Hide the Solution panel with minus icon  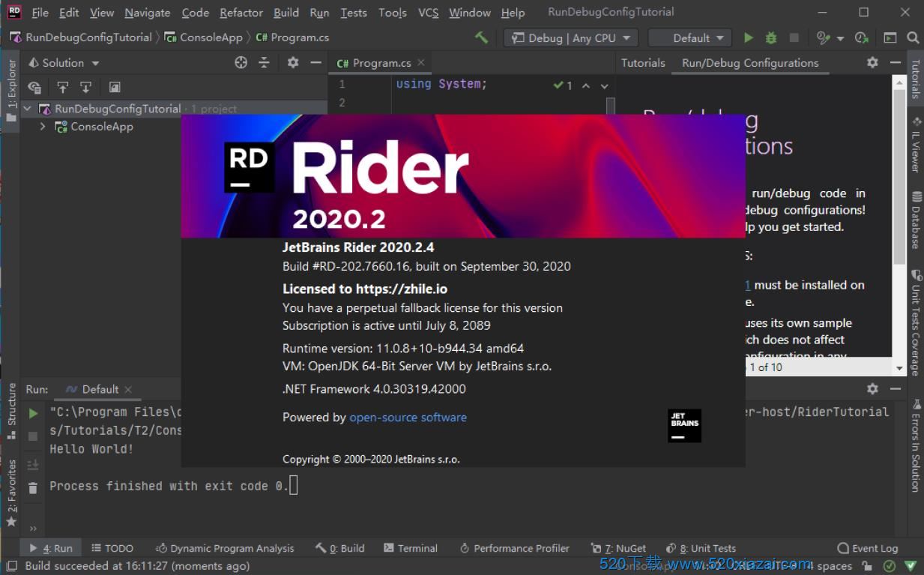[x=315, y=63]
